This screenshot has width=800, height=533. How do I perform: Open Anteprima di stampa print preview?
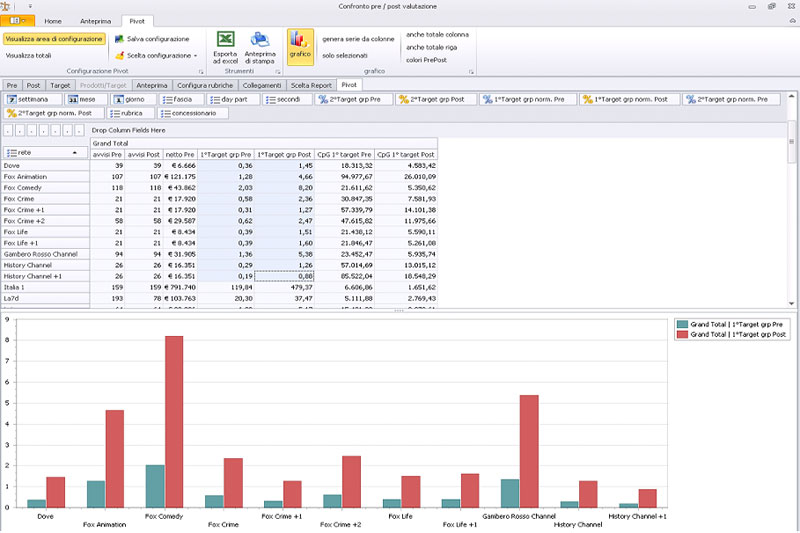point(260,41)
